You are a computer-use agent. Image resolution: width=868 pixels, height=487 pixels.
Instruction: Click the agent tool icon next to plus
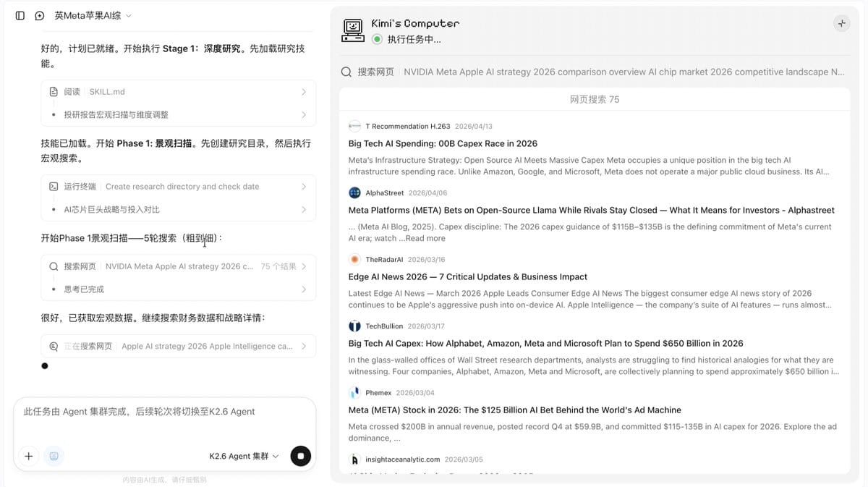[54, 456]
